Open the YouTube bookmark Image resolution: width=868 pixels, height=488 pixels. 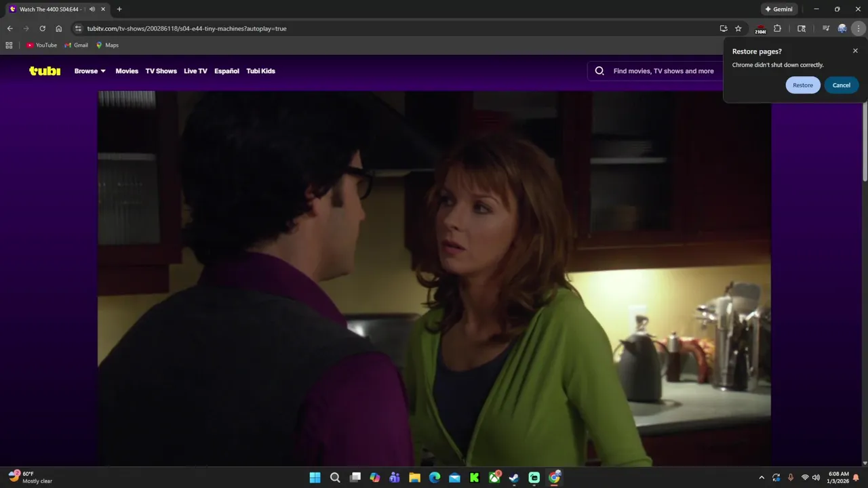41,45
